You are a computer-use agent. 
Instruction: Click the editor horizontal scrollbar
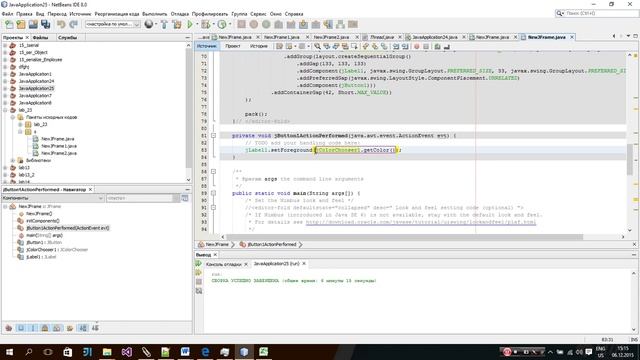(404, 237)
